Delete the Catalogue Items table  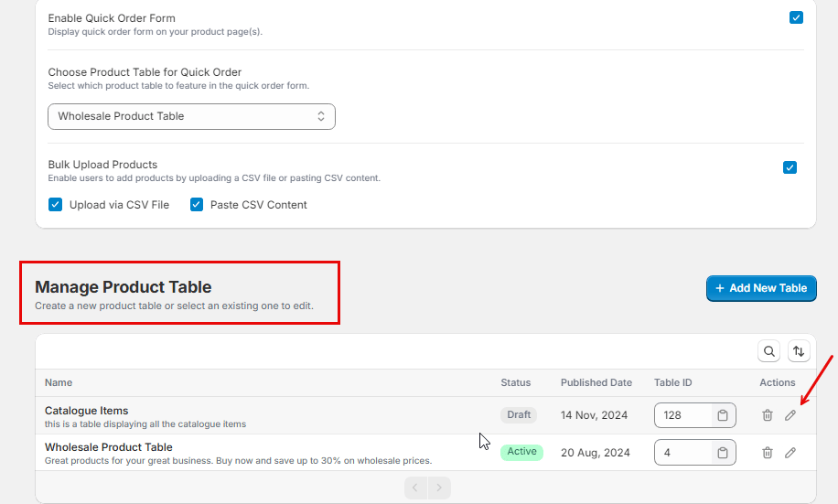point(768,415)
